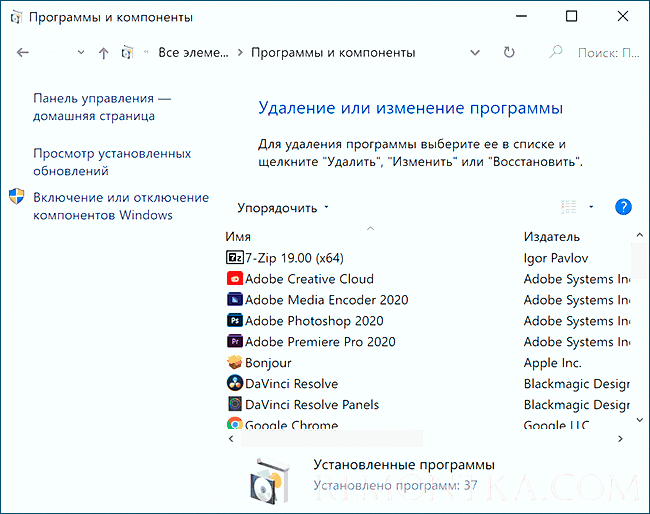Click the Adobe Media Encoder 2020 icon
The height and width of the screenshot is (514, 650).
[235, 299]
